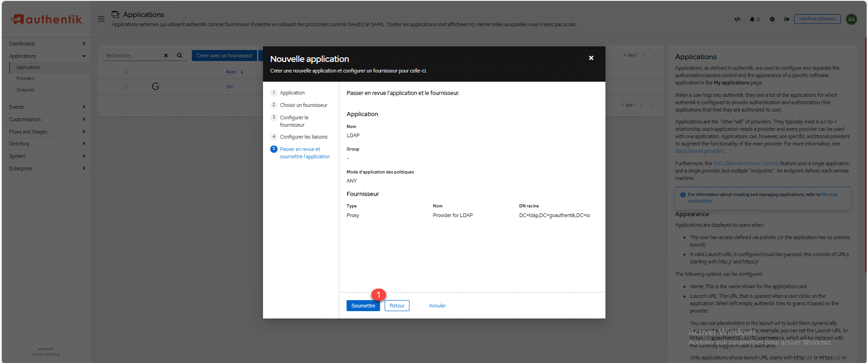This screenshot has height=363, width=868.
Task: Open Providers in the sidebar
Action: point(26,78)
